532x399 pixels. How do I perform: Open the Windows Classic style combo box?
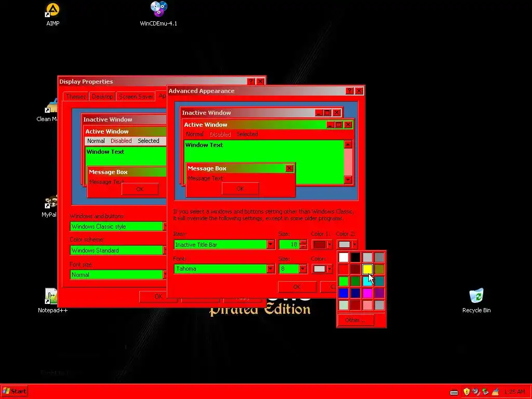click(118, 227)
